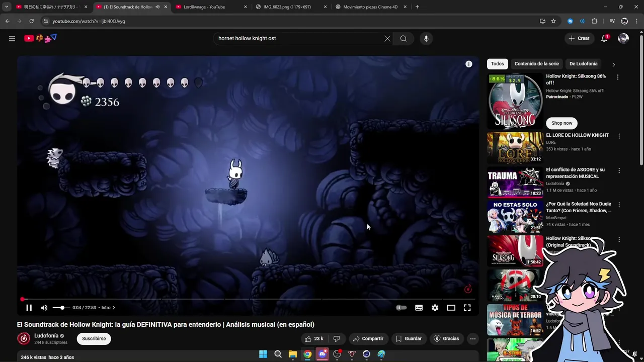
Task: Open File Explorer from taskbar
Action: tap(293, 354)
